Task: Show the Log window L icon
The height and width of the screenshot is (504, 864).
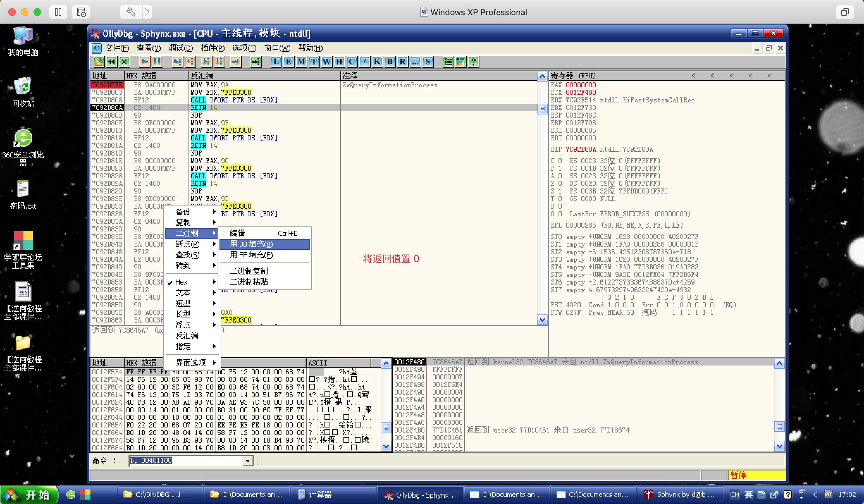Action: 276,62
